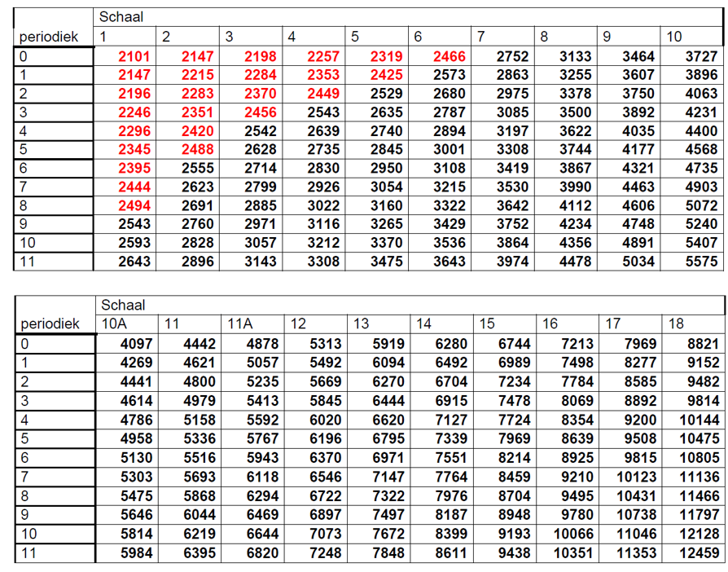Select value 8821 in schaal 18

click(703, 344)
